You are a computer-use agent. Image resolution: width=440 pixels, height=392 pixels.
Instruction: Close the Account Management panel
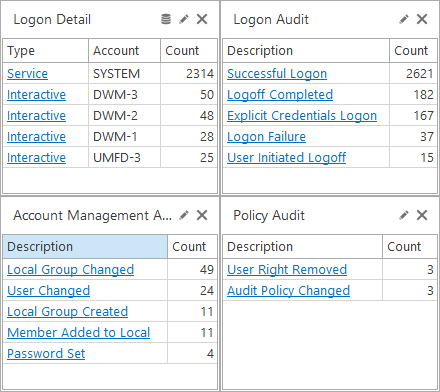tap(202, 215)
